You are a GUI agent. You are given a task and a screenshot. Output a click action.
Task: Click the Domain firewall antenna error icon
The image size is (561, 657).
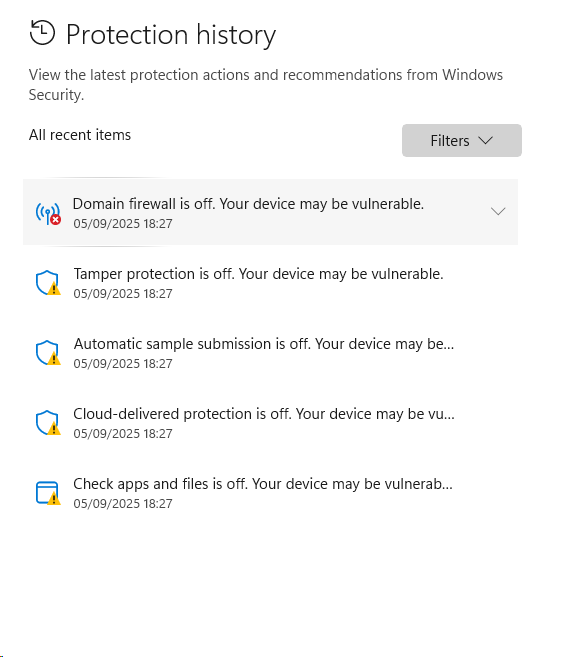48,213
